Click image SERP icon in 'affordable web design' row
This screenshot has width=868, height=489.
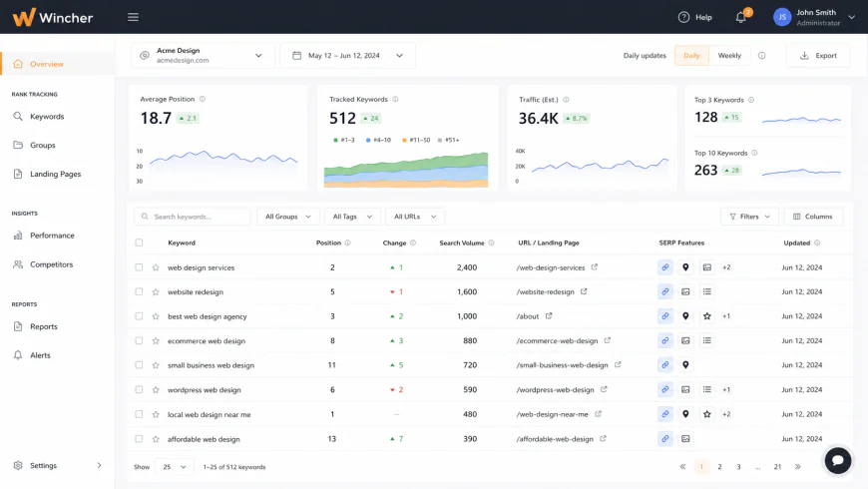click(685, 439)
